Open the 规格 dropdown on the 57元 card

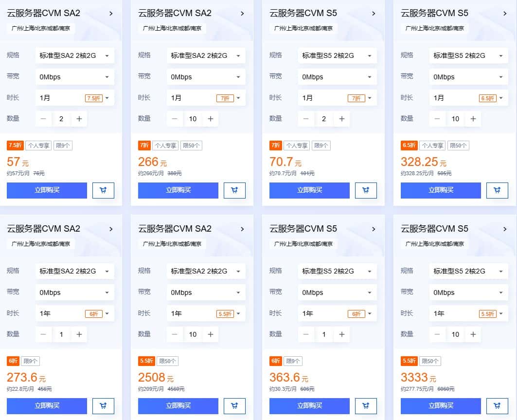click(74, 55)
